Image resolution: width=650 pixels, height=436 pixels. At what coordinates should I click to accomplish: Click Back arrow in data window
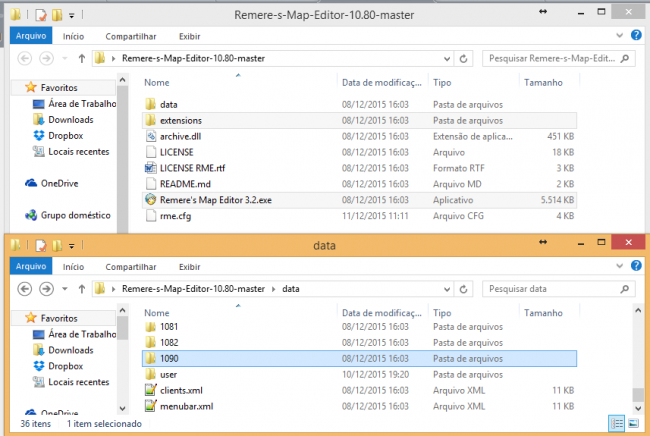25,288
